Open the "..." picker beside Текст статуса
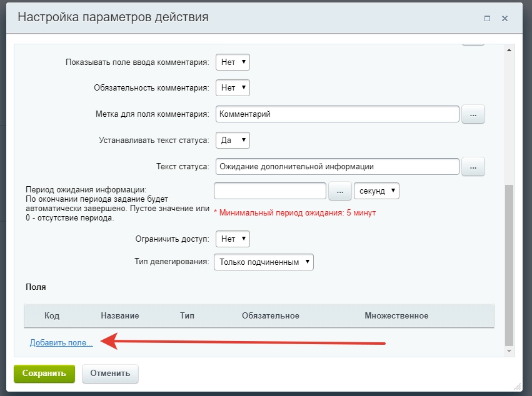Screen dimensions: 532x396 coord(473,166)
